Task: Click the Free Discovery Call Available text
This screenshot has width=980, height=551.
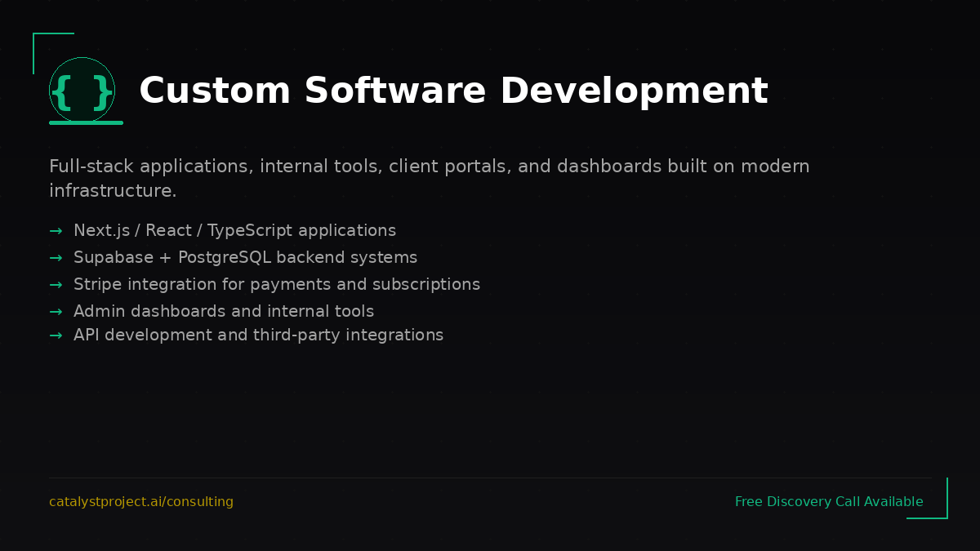Action: [x=829, y=502]
